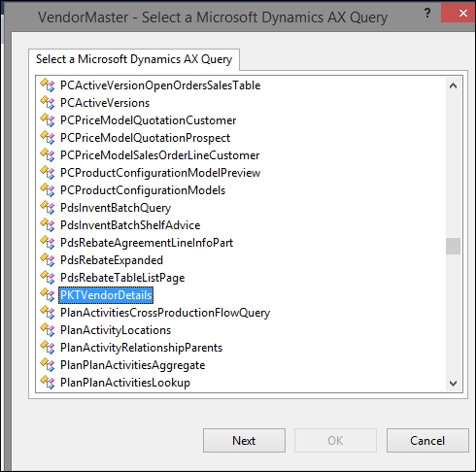Click query icon beside PdsRebateAgreementLineInfoPart
The width and height of the screenshot is (476, 472).
point(48,243)
